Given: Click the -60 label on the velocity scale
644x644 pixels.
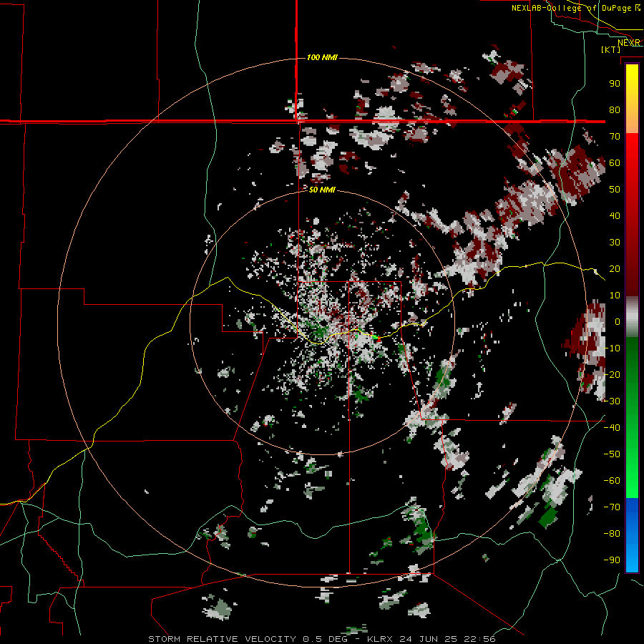Looking at the screenshot, I should click(612, 481).
